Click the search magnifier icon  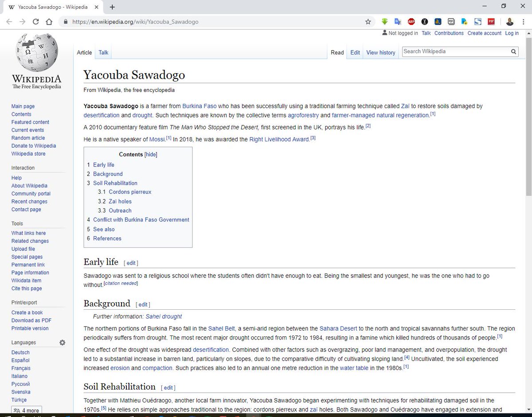(x=513, y=51)
